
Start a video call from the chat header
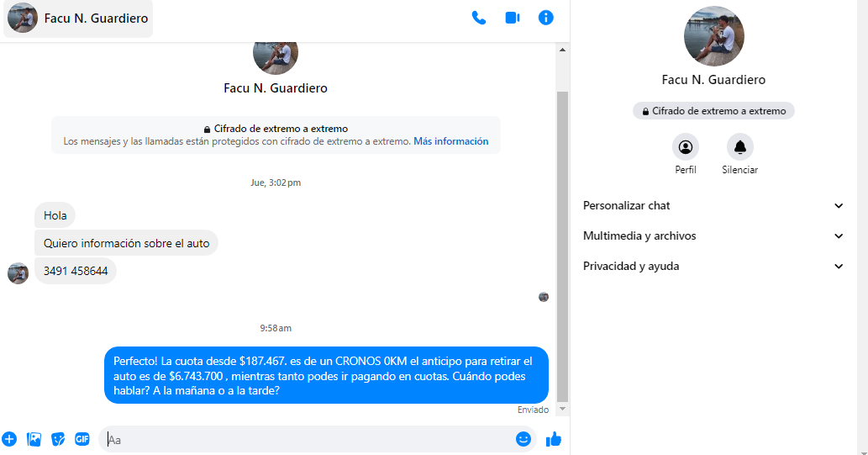point(513,18)
